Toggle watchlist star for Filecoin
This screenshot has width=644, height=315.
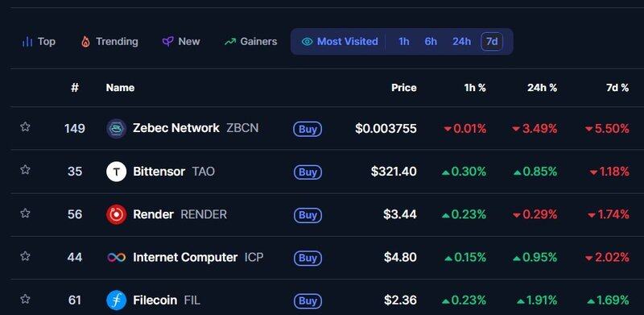pos(25,299)
